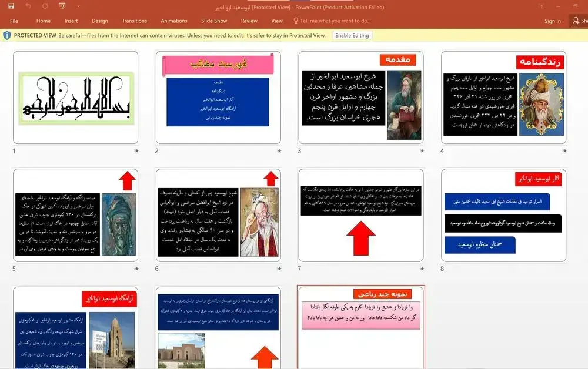This screenshot has height=369, width=588.
Task: Start slideshow from the Quick Access toolbar icon
Action: tap(61, 6)
